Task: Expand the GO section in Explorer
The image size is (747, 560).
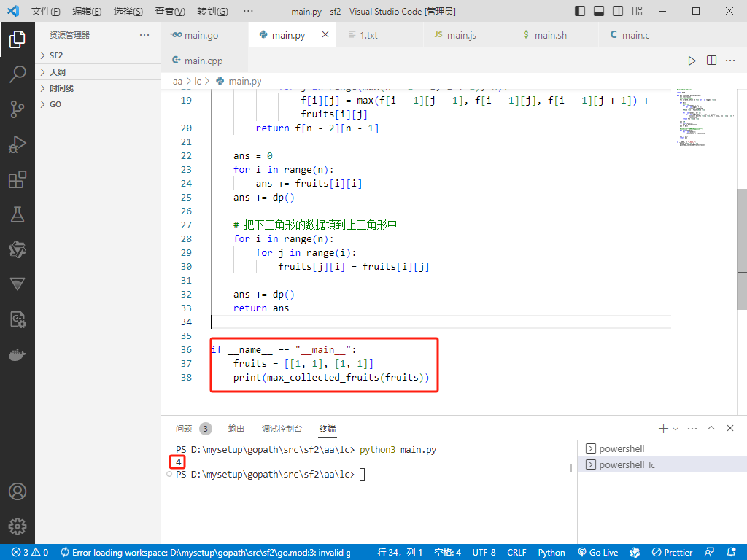Action: point(98,104)
